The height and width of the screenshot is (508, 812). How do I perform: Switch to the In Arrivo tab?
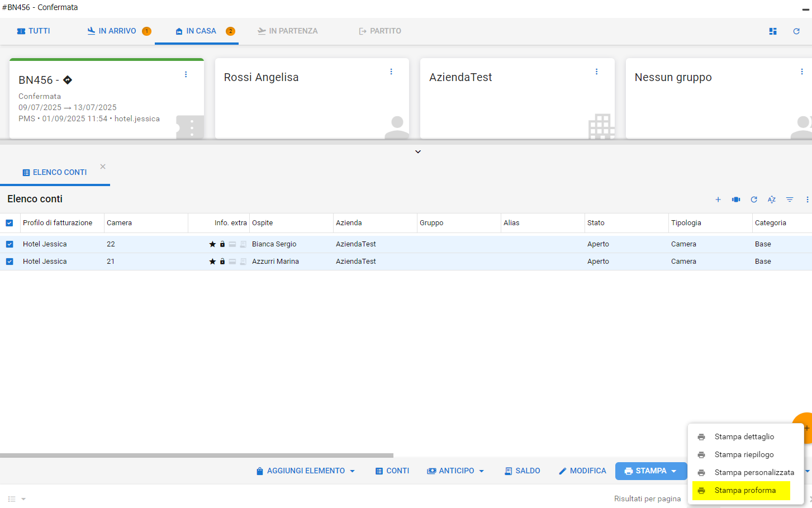117,31
